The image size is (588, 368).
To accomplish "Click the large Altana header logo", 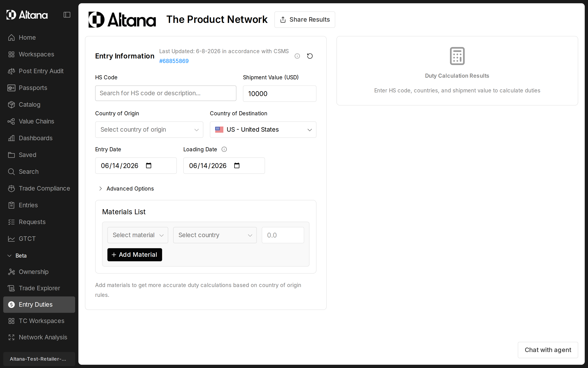I will point(122,20).
